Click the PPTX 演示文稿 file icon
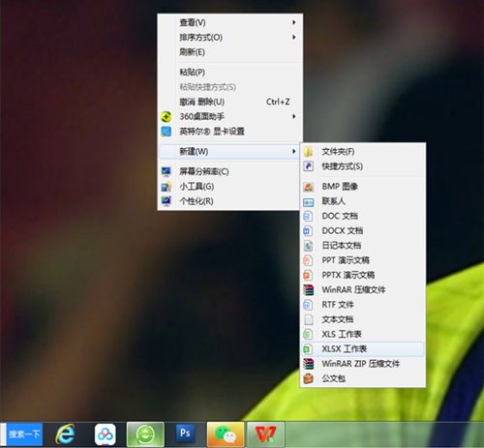484x448 pixels. (308, 275)
